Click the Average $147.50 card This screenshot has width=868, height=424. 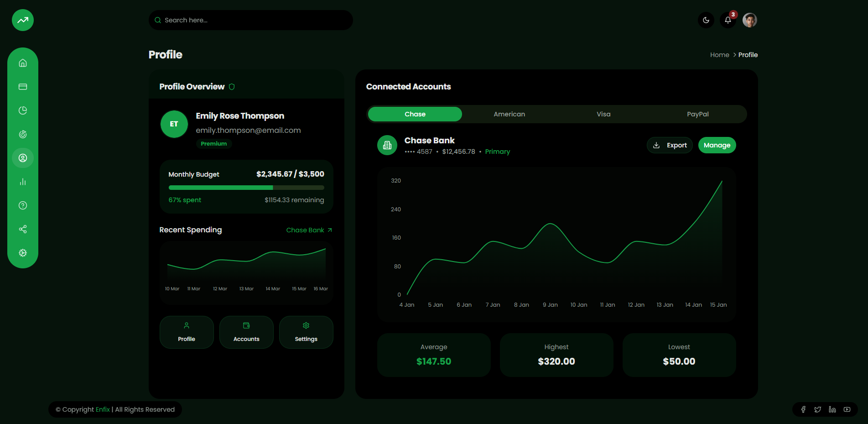tap(434, 355)
